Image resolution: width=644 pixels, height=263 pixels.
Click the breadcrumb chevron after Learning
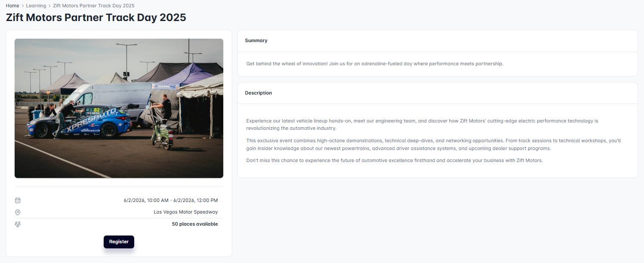(49, 6)
